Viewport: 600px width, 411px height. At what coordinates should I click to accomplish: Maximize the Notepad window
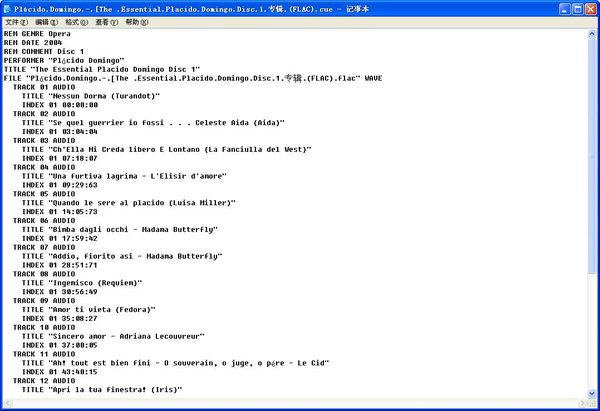pyautogui.click(x=577, y=9)
